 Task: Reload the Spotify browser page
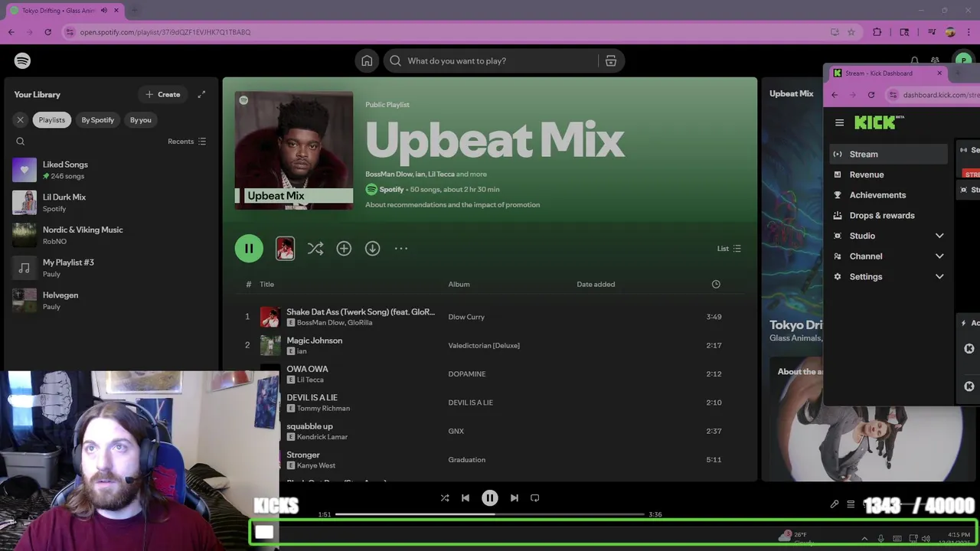pos(47,32)
